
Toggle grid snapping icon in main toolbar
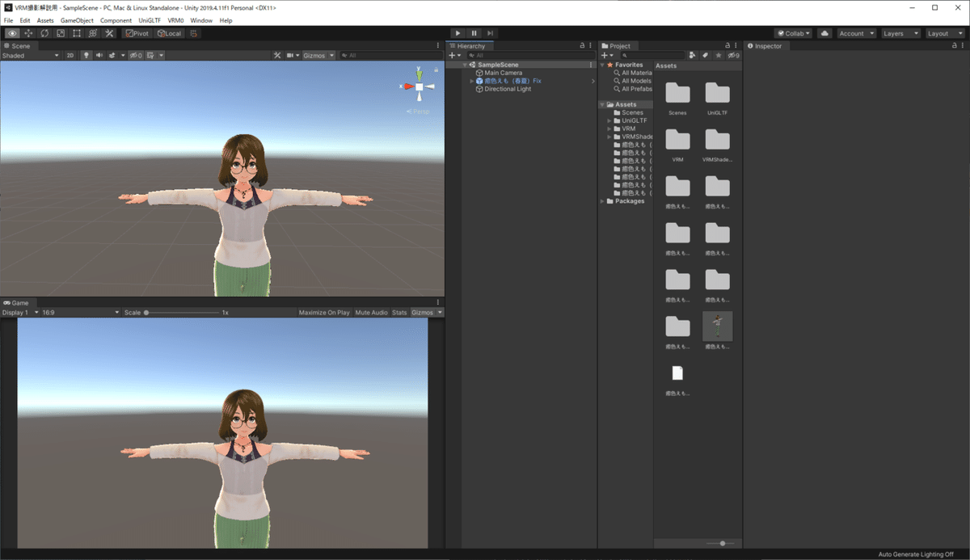[x=194, y=33]
